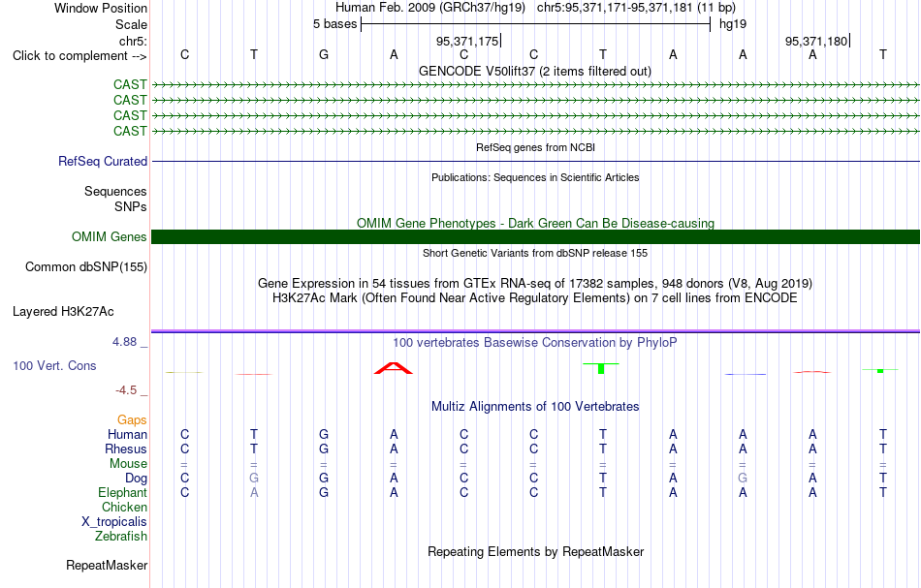Screen dimensions: 921x588
Task: Click 'Publications: Sequences in Scientific Articles' title
Action: pyautogui.click(x=535, y=178)
